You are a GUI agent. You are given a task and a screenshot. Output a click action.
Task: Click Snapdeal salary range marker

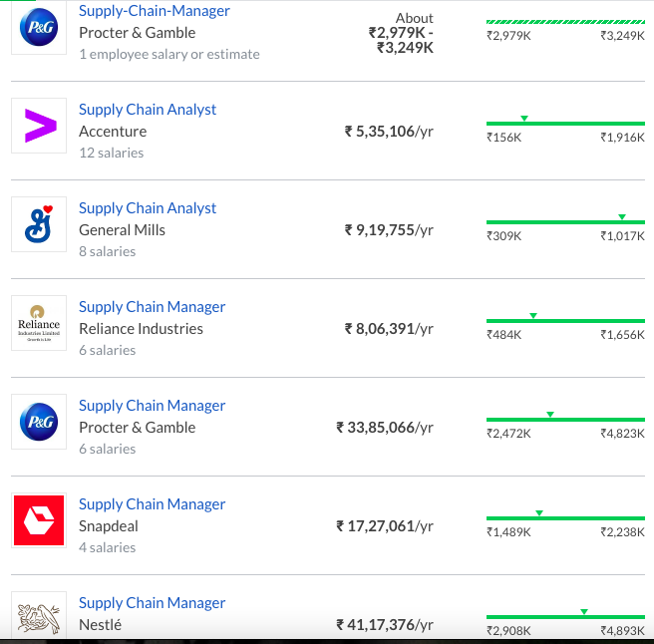539,513
